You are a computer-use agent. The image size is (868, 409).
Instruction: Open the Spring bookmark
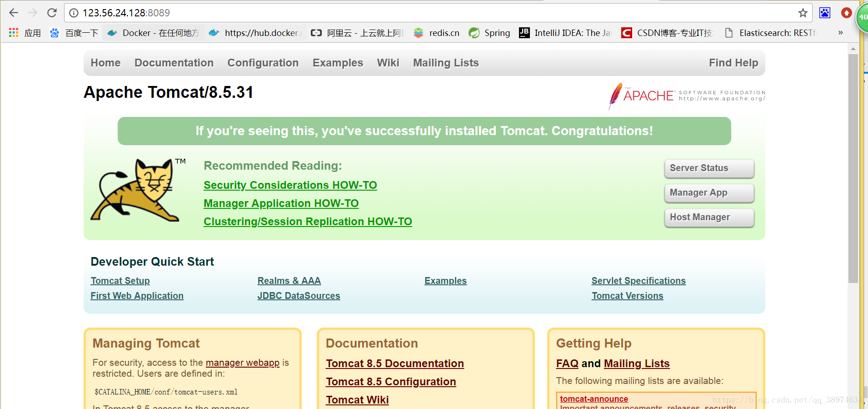coord(489,33)
